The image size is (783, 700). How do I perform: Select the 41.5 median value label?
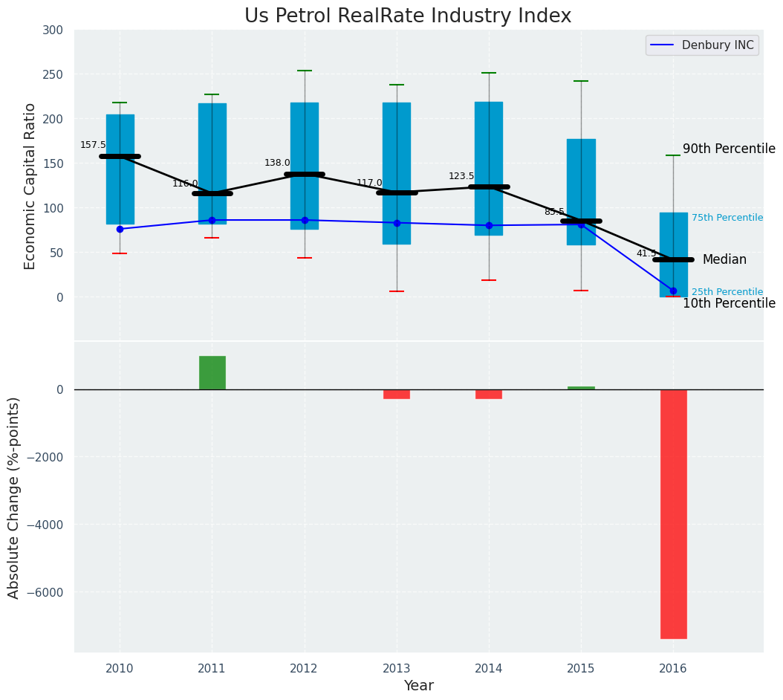point(646,253)
